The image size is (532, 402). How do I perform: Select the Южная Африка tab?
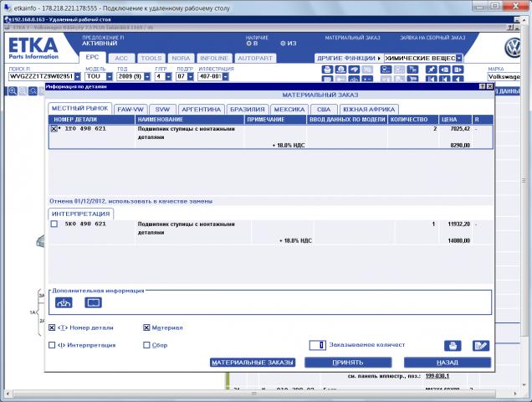[369, 110]
